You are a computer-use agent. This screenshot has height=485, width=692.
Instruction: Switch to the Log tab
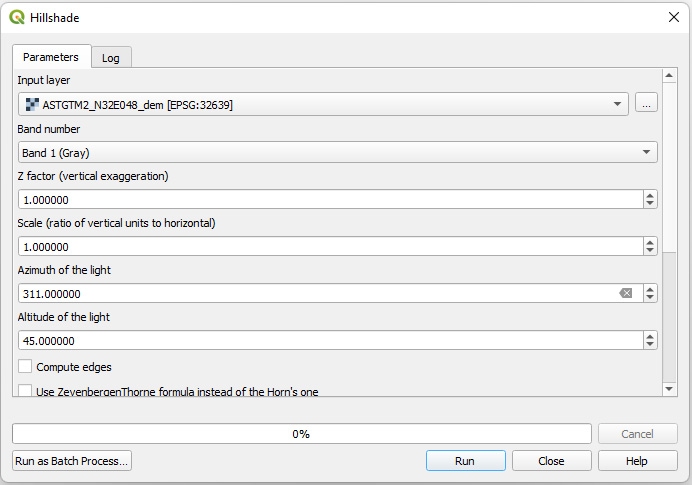point(111,58)
